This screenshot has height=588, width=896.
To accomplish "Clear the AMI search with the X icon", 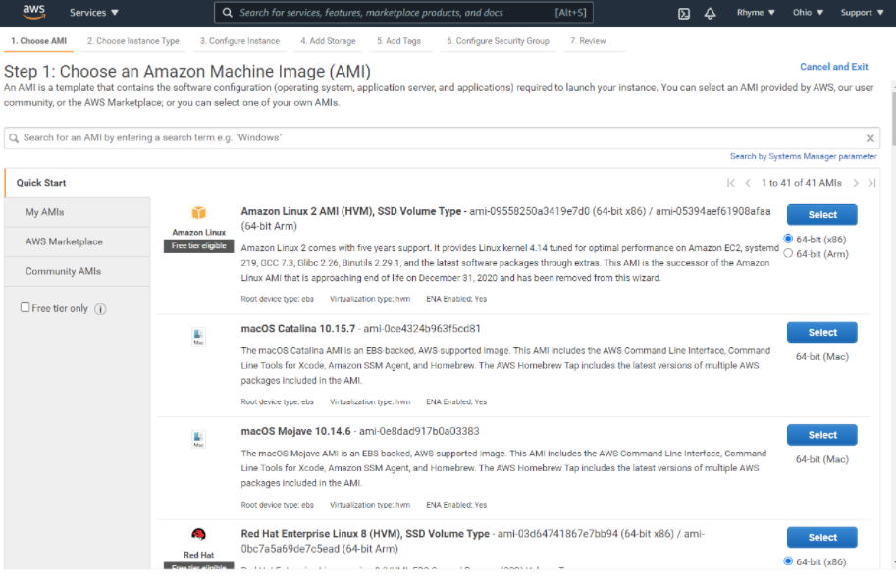I will [x=870, y=138].
